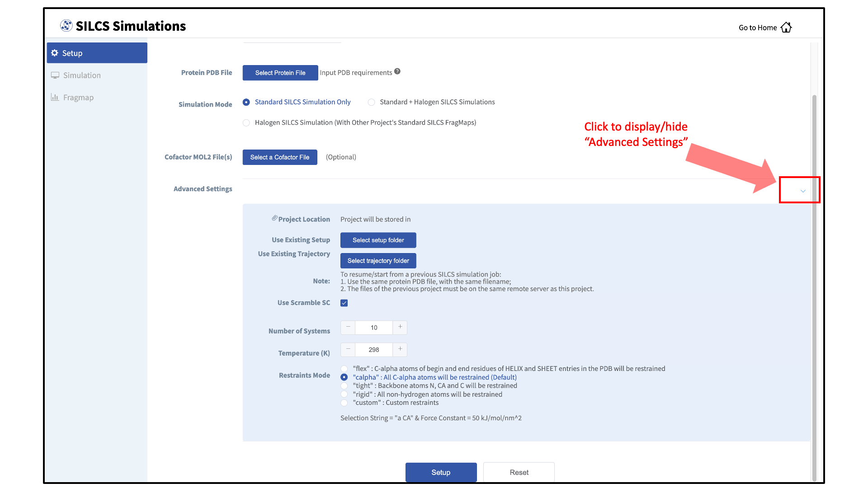Click the Fragmap bar chart icon
This screenshot has width=868, height=488.
(x=55, y=97)
